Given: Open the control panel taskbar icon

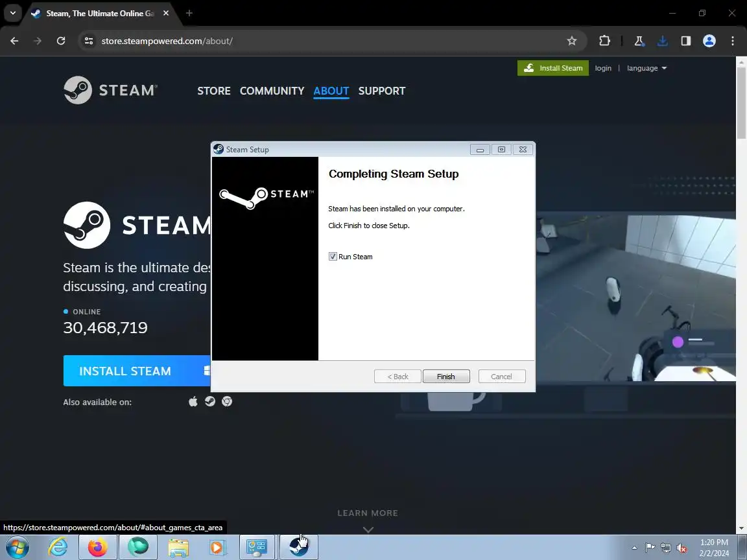Looking at the screenshot, I should point(256,548).
